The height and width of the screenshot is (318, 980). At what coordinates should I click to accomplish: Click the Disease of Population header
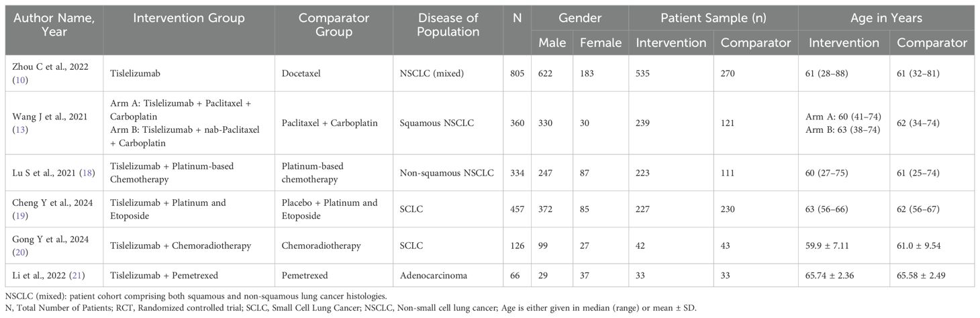coord(448,24)
